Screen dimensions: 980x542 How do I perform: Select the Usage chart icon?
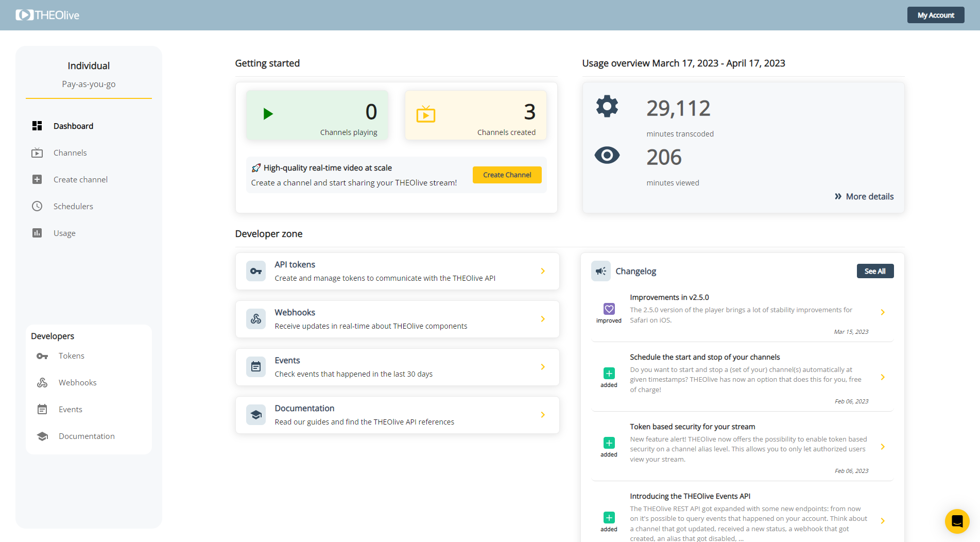[x=37, y=233]
